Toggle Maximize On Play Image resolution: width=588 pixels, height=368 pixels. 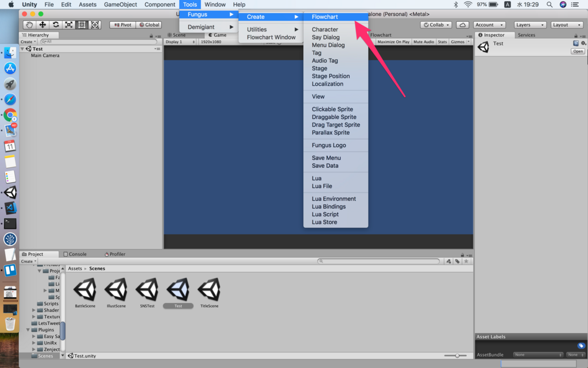click(x=393, y=41)
